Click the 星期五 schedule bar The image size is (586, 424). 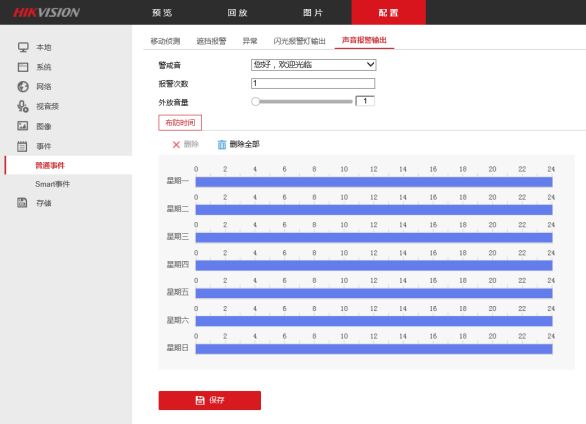pos(374,293)
